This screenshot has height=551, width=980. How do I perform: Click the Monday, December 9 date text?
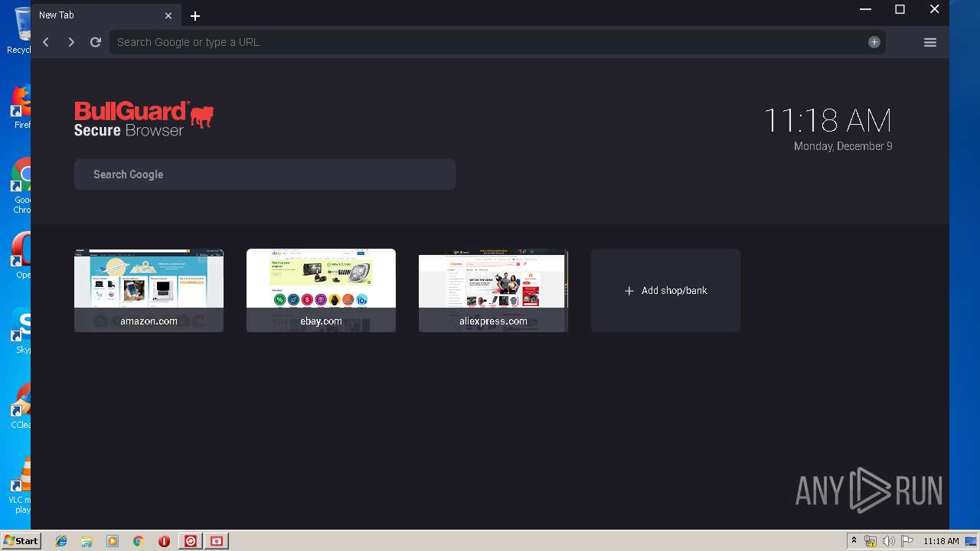[843, 146]
